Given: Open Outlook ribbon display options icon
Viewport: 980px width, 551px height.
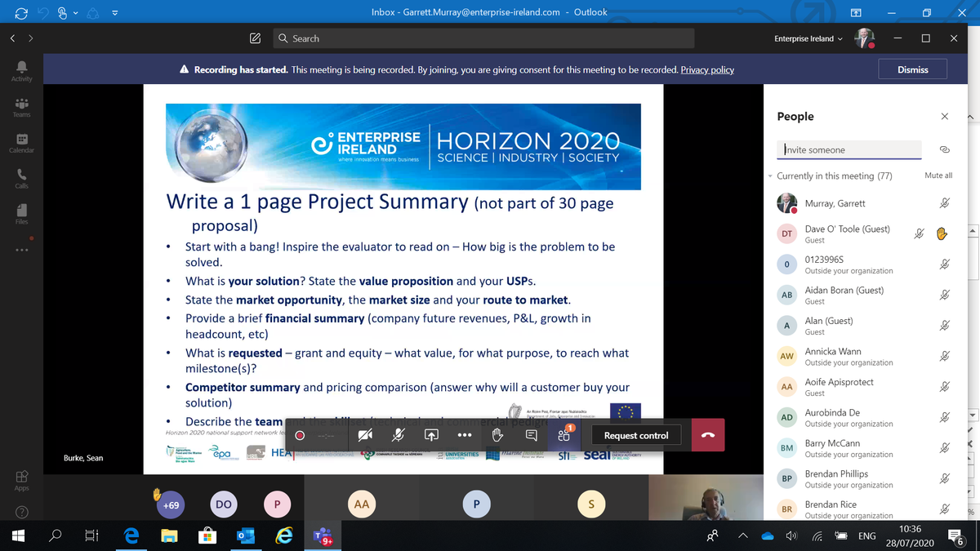Looking at the screenshot, I should (x=855, y=12).
